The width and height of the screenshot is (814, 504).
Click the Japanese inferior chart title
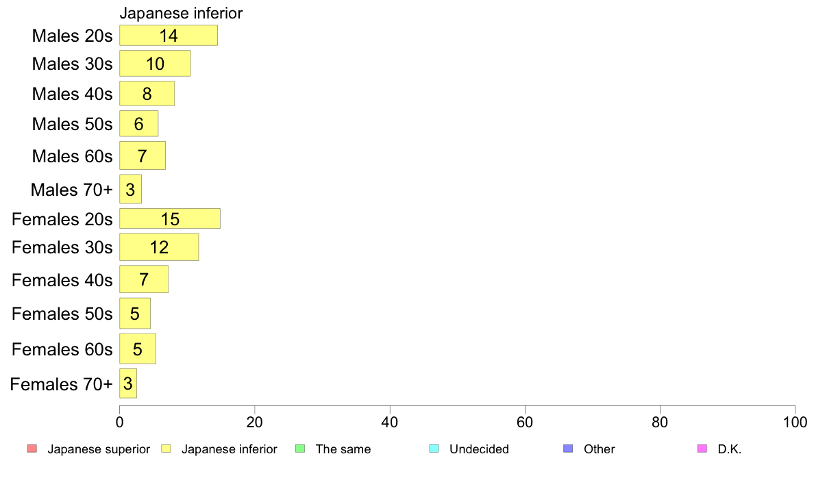[181, 13]
